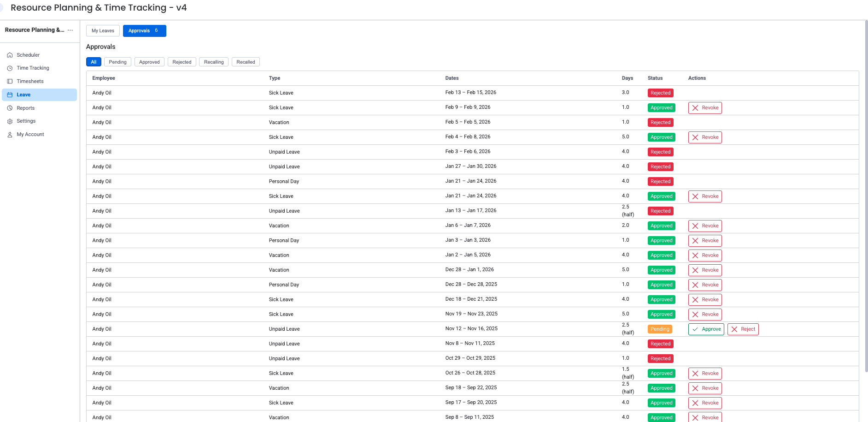Approve the Nov 12 Unpaid Leave request

tap(706, 329)
